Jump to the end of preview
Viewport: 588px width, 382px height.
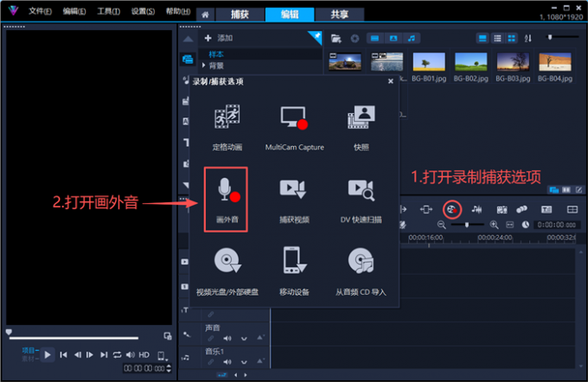[x=104, y=354]
